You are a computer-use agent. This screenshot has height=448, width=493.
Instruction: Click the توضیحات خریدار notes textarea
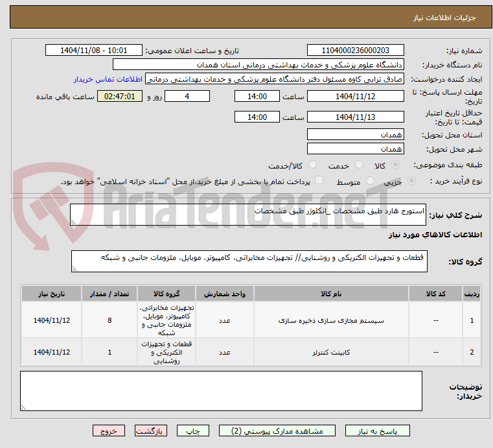click(221, 391)
